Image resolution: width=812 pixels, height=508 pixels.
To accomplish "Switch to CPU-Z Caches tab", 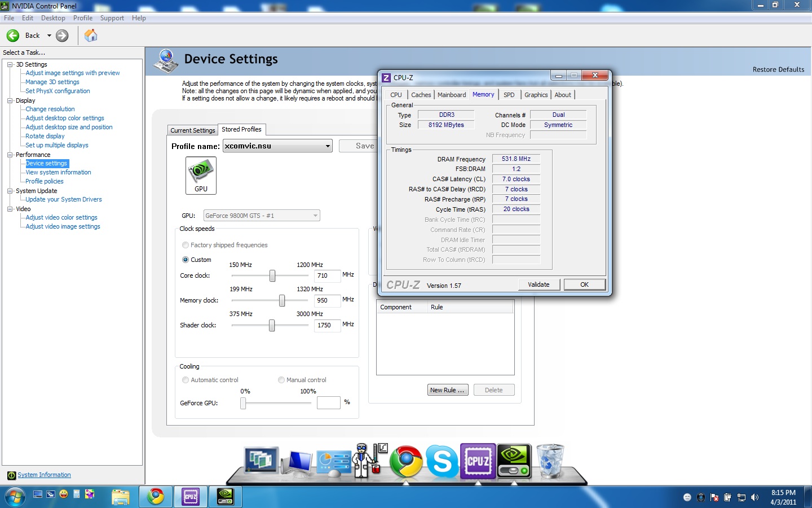I will click(x=421, y=95).
